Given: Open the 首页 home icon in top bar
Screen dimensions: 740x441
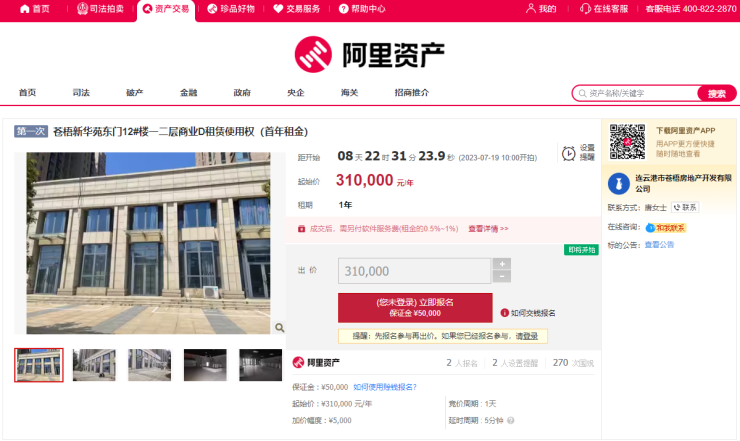Looking at the screenshot, I should click(34, 8).
